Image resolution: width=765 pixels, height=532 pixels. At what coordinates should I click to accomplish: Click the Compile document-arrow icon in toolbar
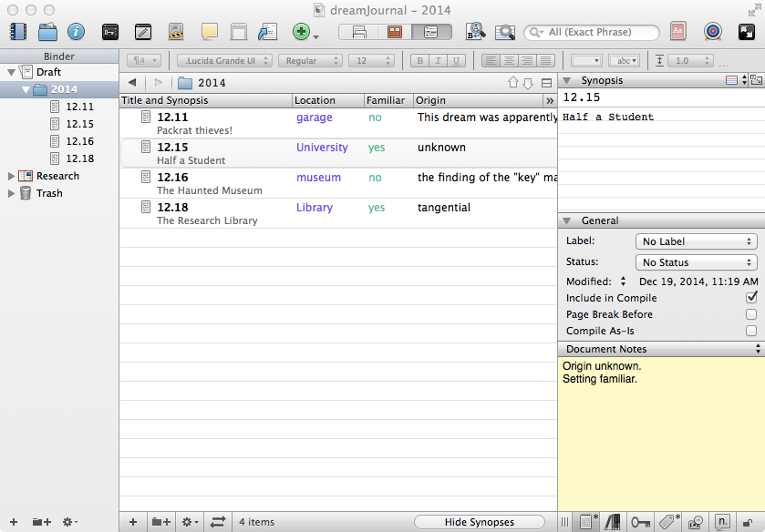click(267, 32)
